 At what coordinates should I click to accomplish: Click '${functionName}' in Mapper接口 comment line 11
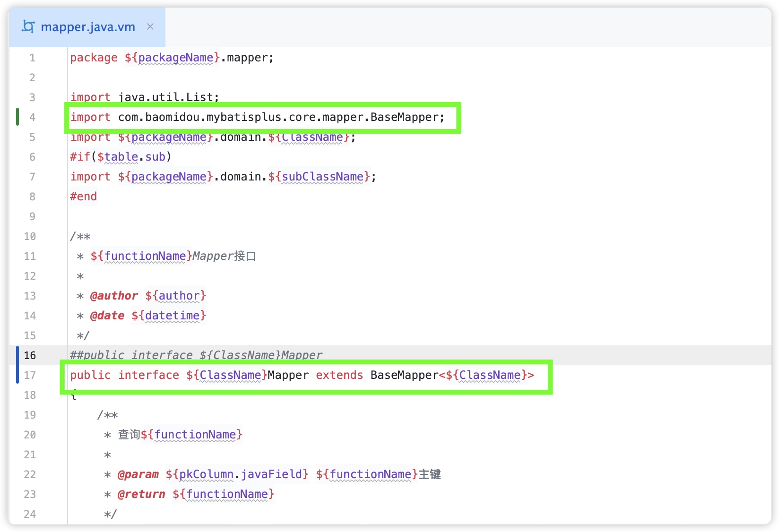pos(141,256)
